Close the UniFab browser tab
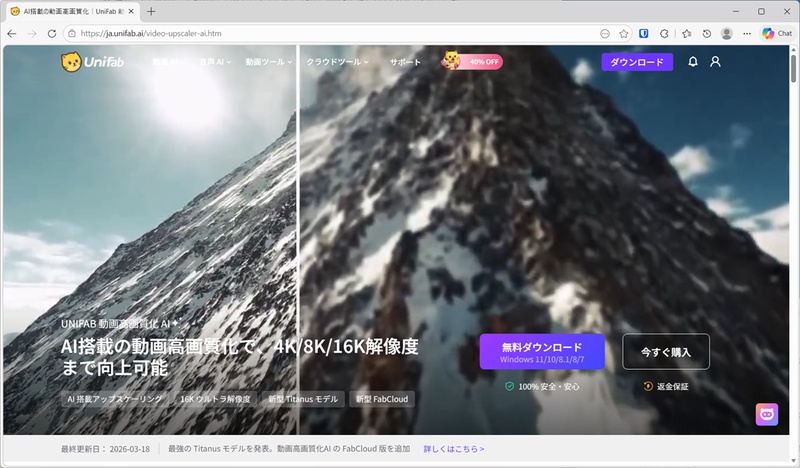The height and width of the screenshot is (468, 800). [131, 11]
